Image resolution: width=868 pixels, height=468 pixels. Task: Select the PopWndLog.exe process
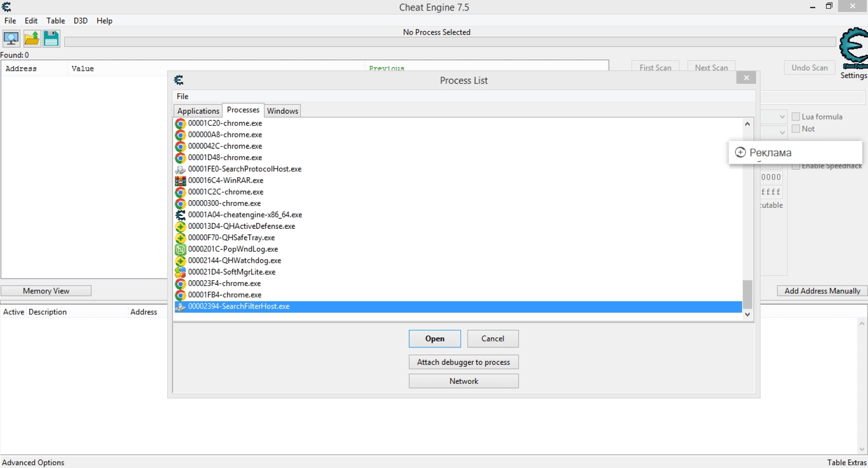click(x=233, y=249)
